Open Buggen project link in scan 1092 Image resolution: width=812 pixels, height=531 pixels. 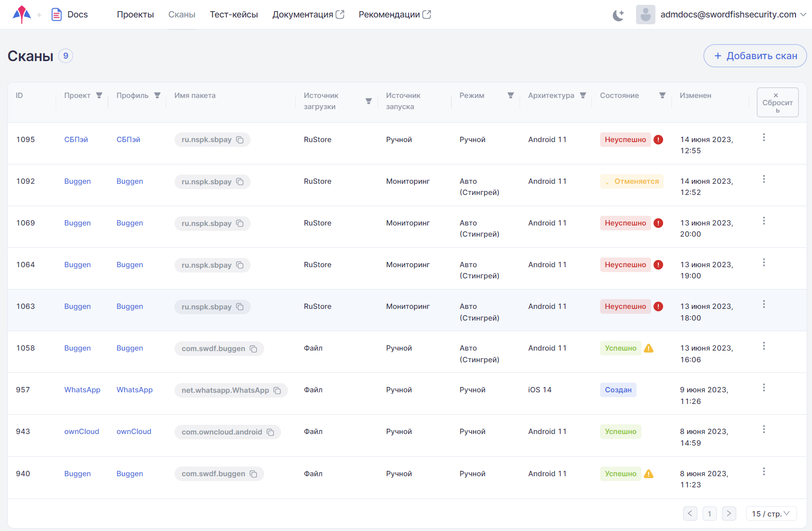(78, 181)
